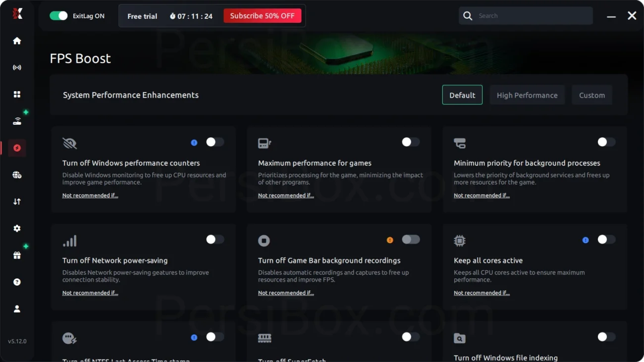Enable Maximum performance for games toggle
The image size is (644, 362).
pos(411,142)
